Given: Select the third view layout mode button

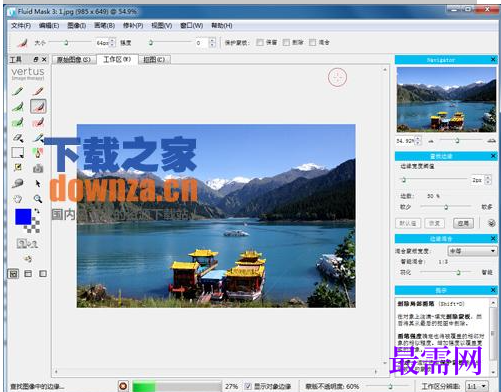Looking at the screenshot, I should [43, 274].
